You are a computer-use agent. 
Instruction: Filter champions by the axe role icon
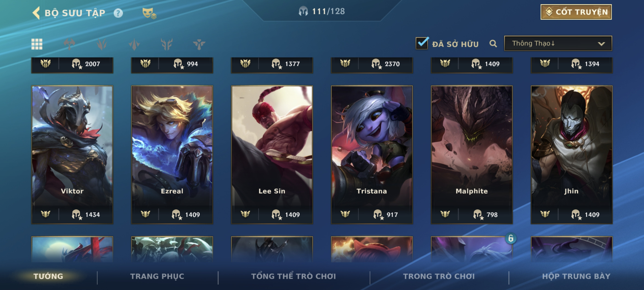tap(69, 44)
